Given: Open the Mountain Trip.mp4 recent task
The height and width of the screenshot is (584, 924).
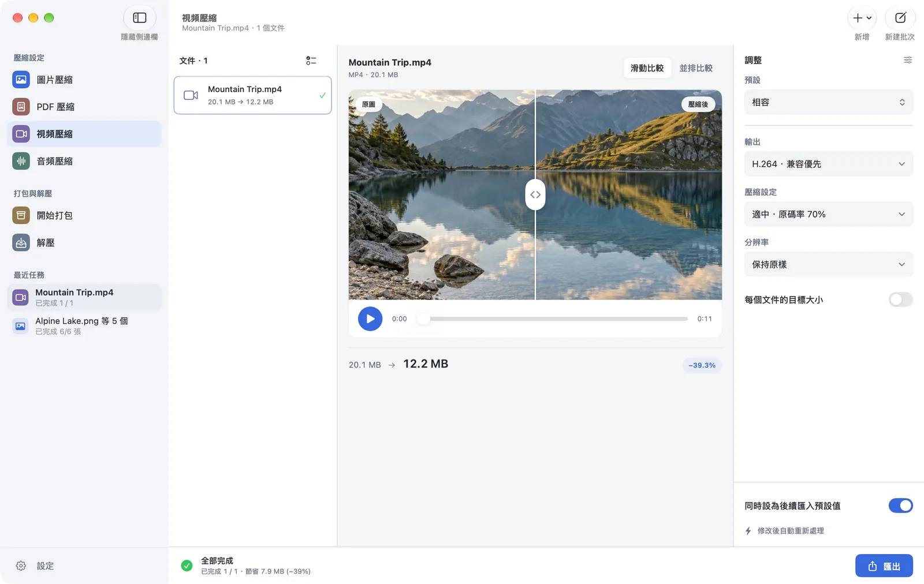Looking at the screenshot, I should click(x=84, y=297).
